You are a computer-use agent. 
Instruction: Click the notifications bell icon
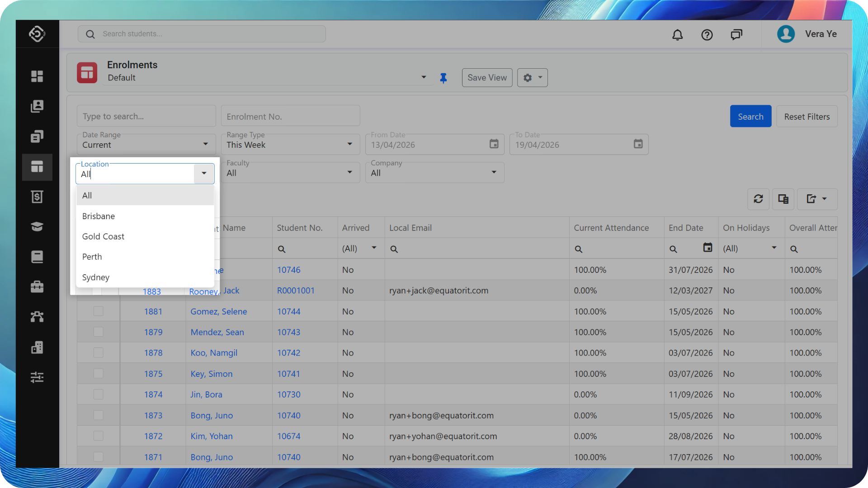(x=677, y=35)
